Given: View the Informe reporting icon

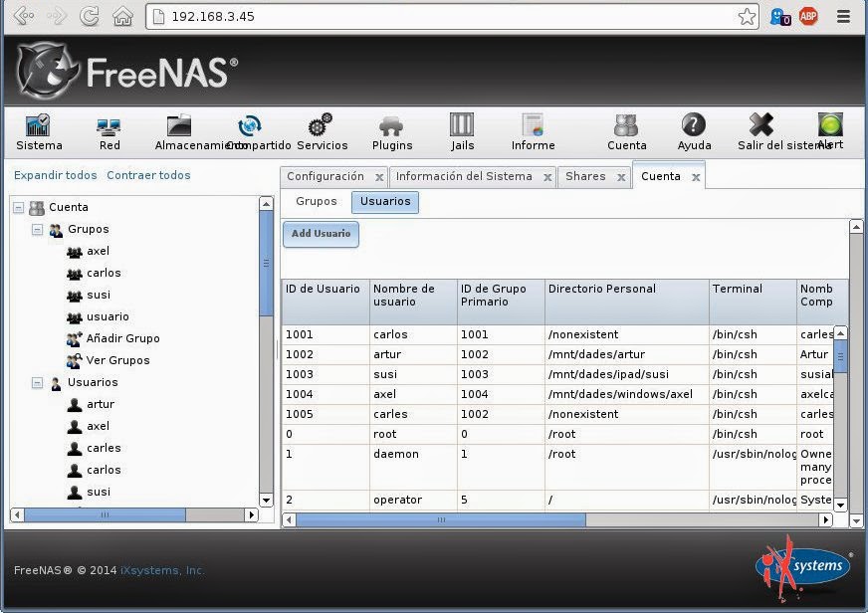Looking at the screenshot, I should coord(532,129).
